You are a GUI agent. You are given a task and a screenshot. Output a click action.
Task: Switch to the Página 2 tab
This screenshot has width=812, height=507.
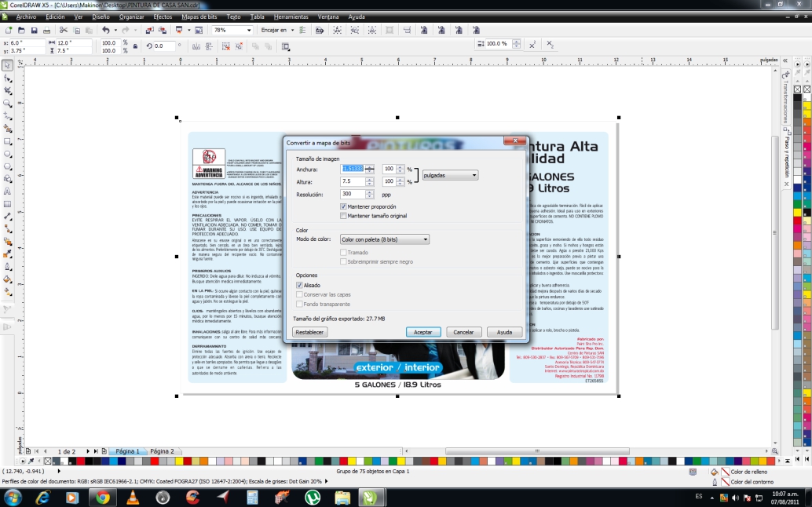click(162, 451)
